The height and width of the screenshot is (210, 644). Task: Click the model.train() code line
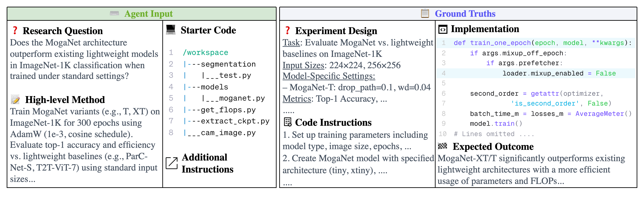496,124
